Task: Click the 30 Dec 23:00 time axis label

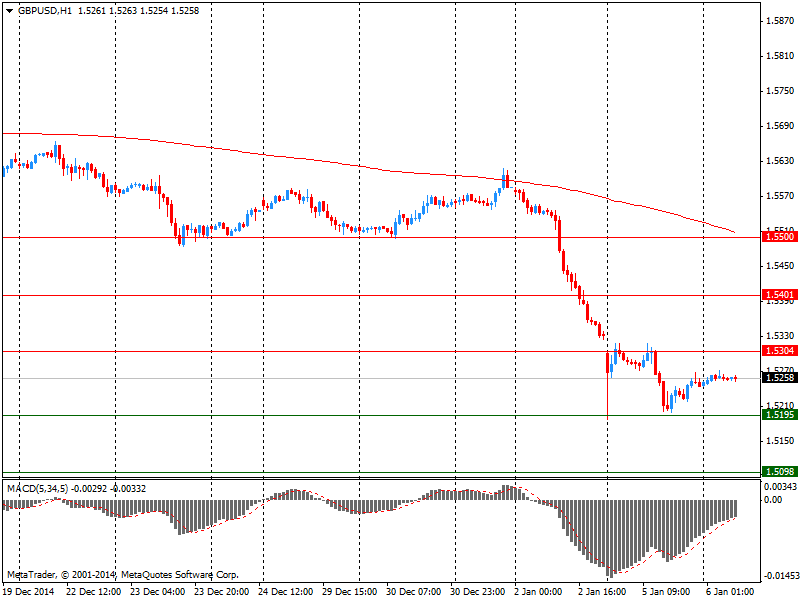Action: (478, 592)
